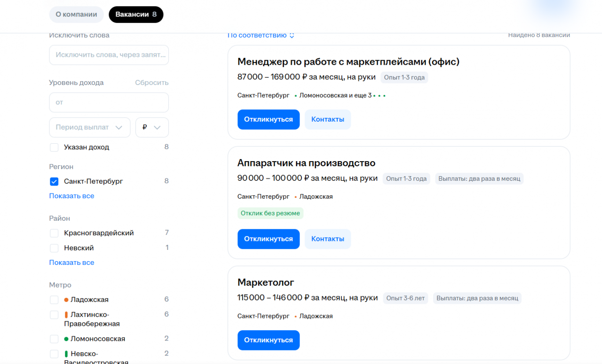Click the sort arrows icon beside По соответствию
The width and height of the screenshot is (602, 364).
pos(292,36)
